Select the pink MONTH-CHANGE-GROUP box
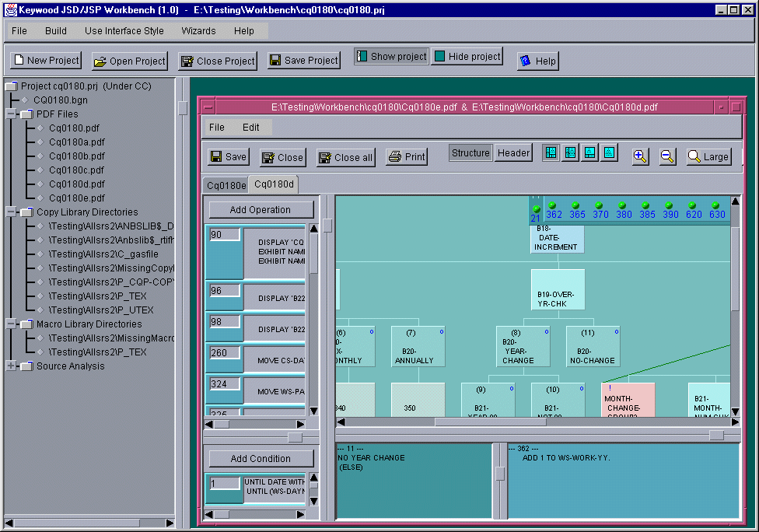Viewport: 759px width, 532px height. (628, 400)
